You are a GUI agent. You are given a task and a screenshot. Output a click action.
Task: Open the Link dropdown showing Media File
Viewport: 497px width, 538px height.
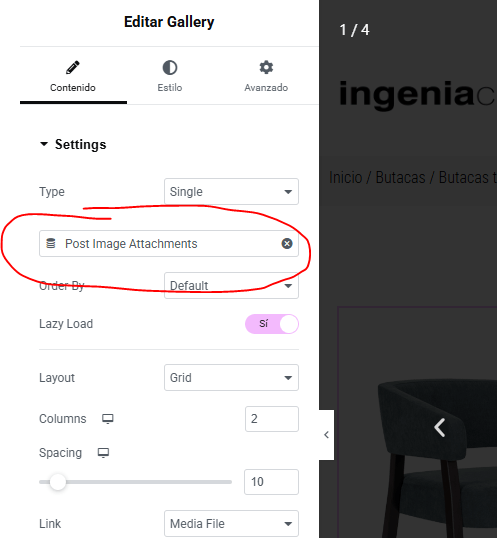pos(231,524)
